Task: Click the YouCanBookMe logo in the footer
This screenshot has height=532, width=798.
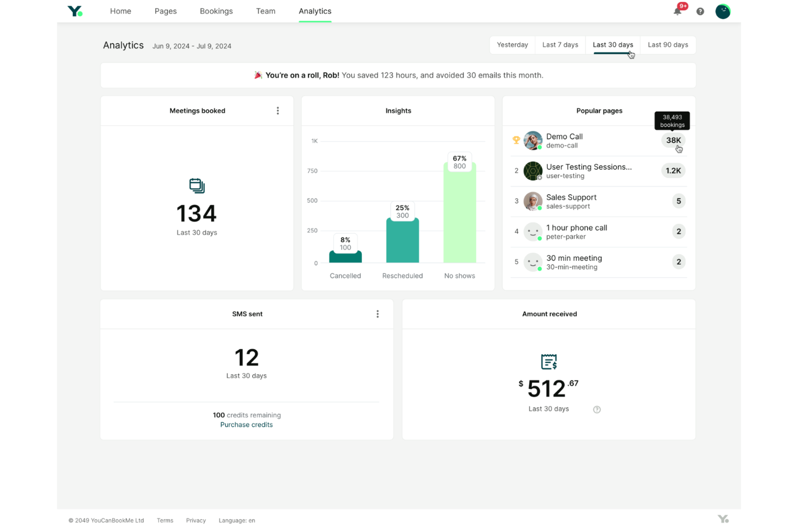Action: point(723,518)
